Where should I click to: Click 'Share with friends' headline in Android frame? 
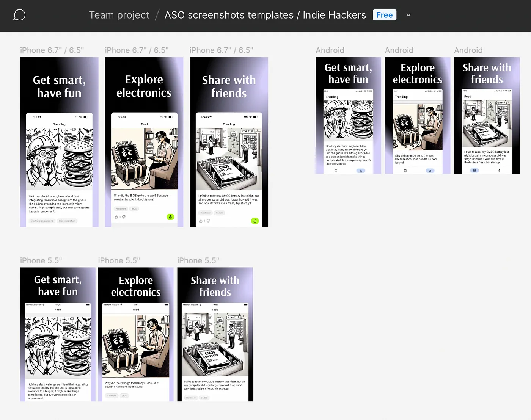(x=487, y=74)
